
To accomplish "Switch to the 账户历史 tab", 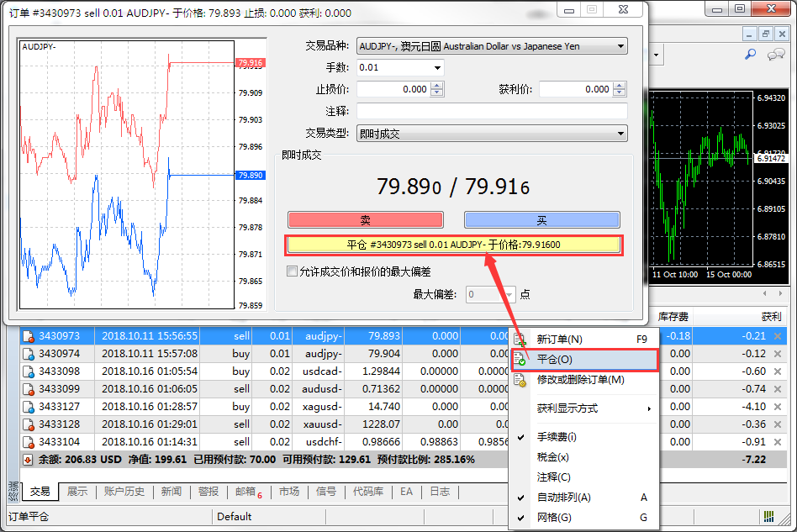I will pyautogui.click(x=124, y=492).
